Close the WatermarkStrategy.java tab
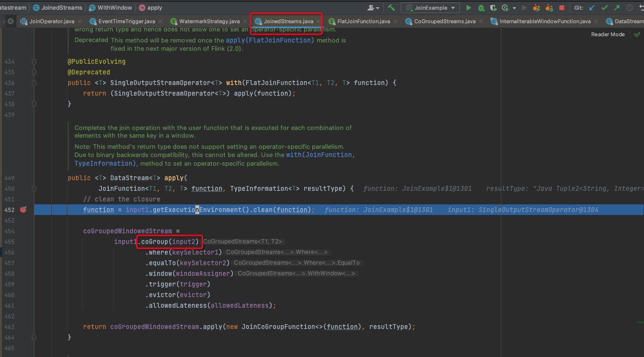The height and width of the screenshot is (357, 644). tap(245, 22)
